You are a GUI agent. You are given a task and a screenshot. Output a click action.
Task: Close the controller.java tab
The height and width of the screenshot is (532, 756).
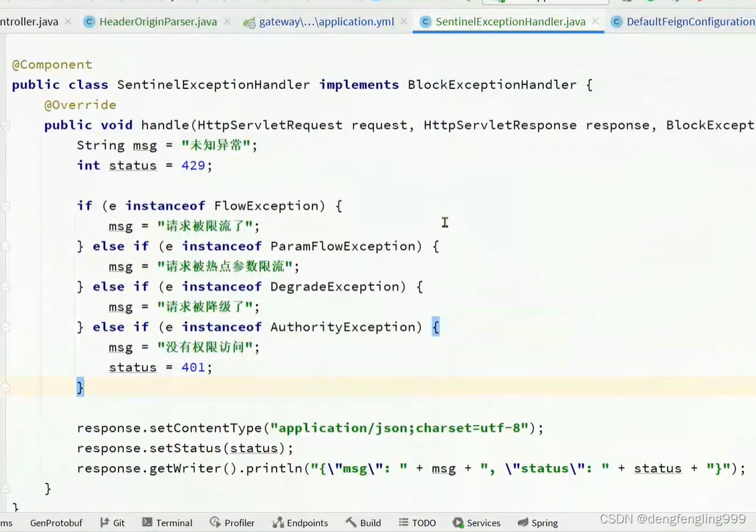(x=68, y=21)
